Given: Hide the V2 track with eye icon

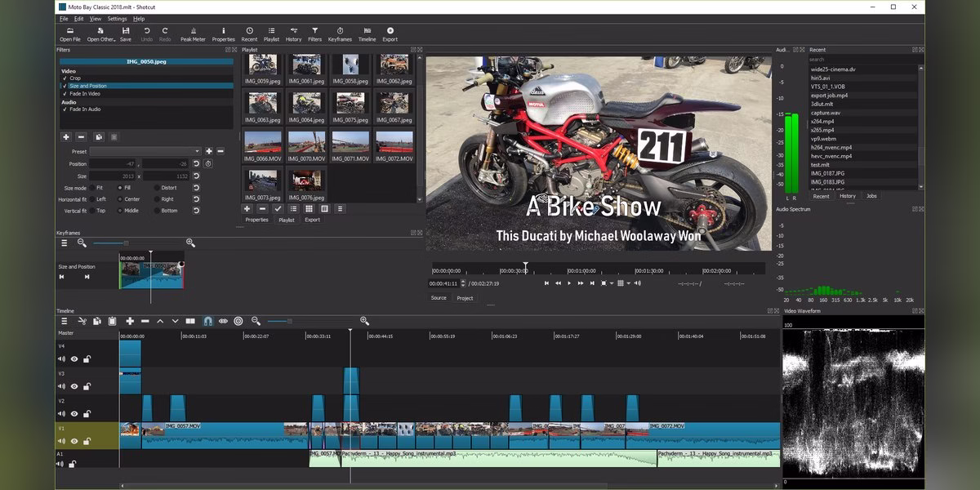Looking at the screenshot, I should click(74, 414).
